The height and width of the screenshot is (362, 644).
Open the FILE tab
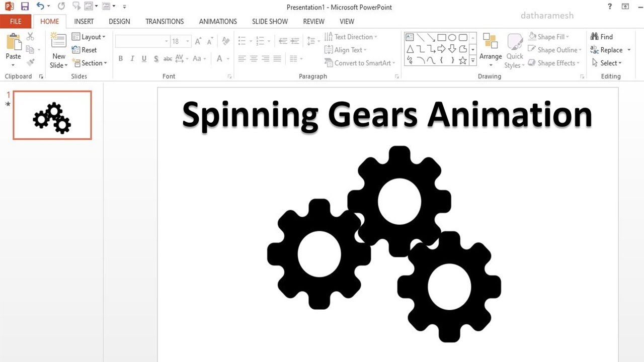[16, 21]
